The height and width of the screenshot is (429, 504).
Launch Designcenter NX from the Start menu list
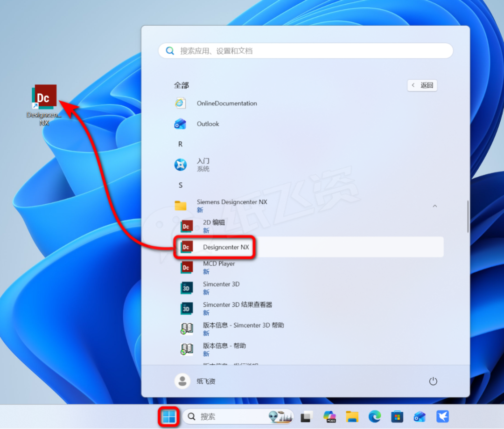point(226,247)
